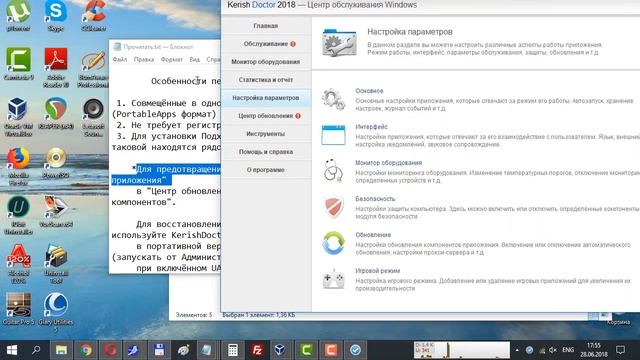Viewport: 640px width, 360px height.
Task: Open the О программе section
Action: pos(266,169)
